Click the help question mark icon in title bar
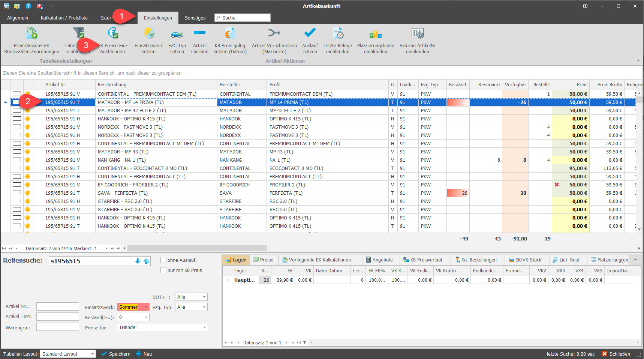Image resolution: width=644 pixels, height=359 pixels. tap(28, 6)
